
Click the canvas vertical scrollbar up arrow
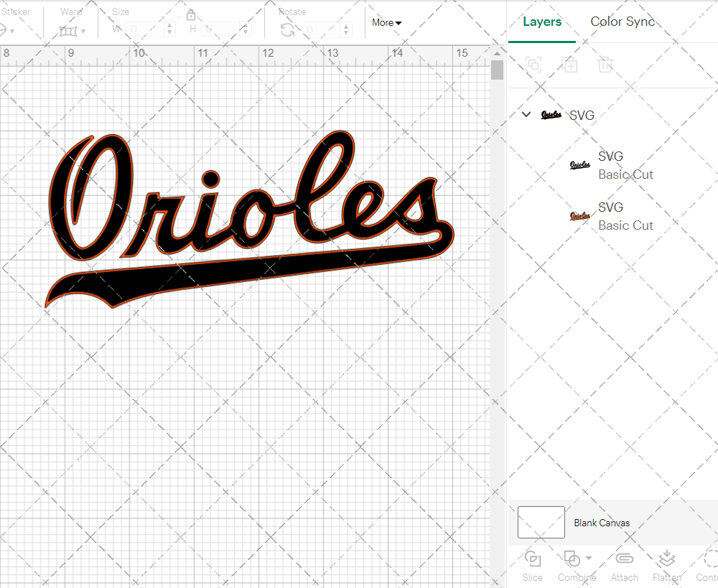pos(497,53)
